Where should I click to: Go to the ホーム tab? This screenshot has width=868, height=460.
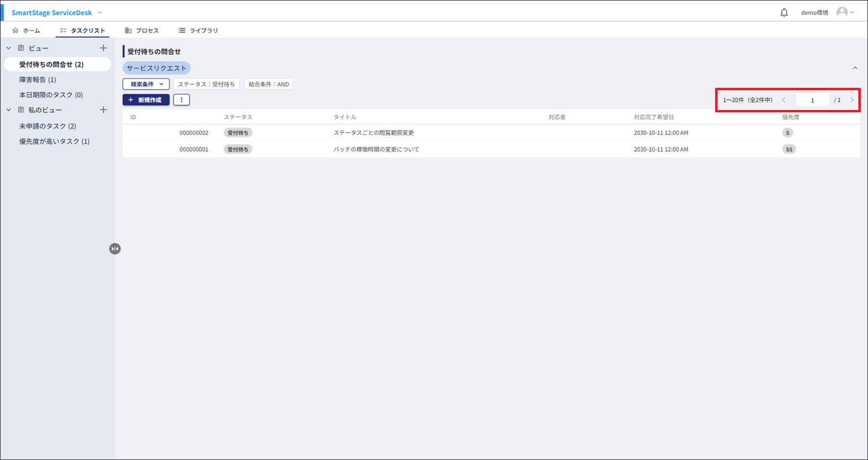pos(26,30)
